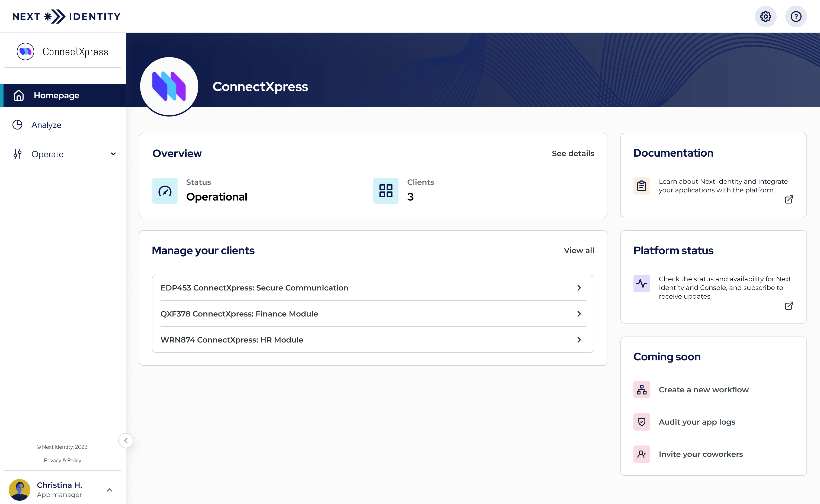Click the WRN874 ConnectXpress: HR Module row

click(x=373, y=340)
